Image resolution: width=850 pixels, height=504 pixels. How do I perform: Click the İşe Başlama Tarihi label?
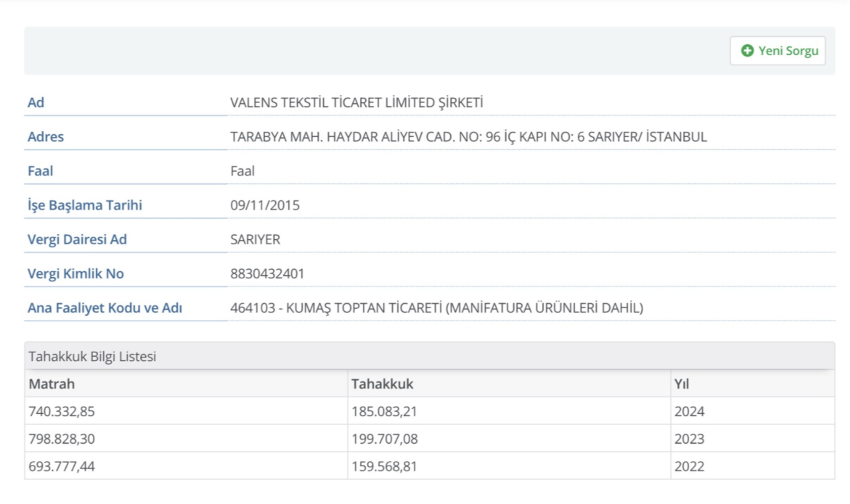pyautogui.click(x=85, y=205)
